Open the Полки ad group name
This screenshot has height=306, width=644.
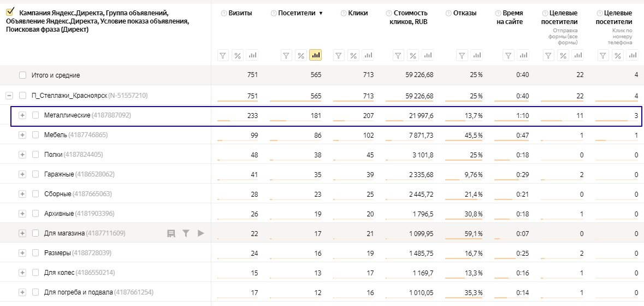53,155
